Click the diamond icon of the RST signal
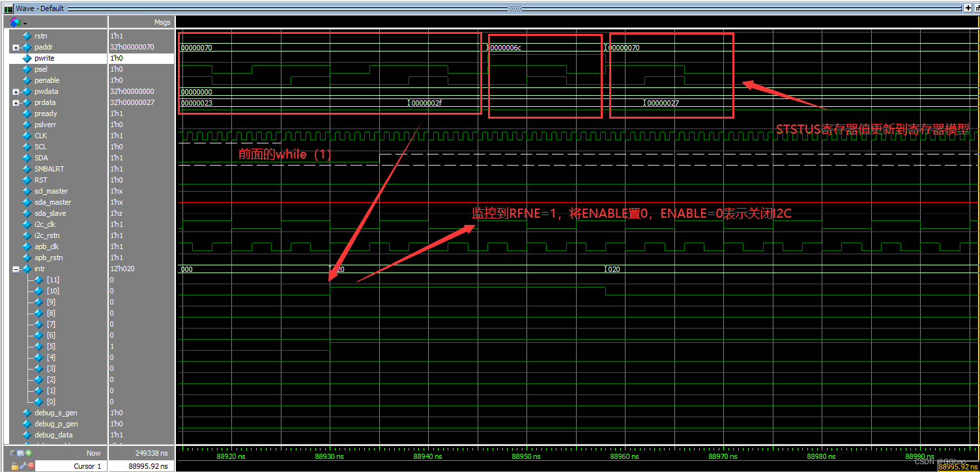The image size is (980, 472). click(27, 180)
